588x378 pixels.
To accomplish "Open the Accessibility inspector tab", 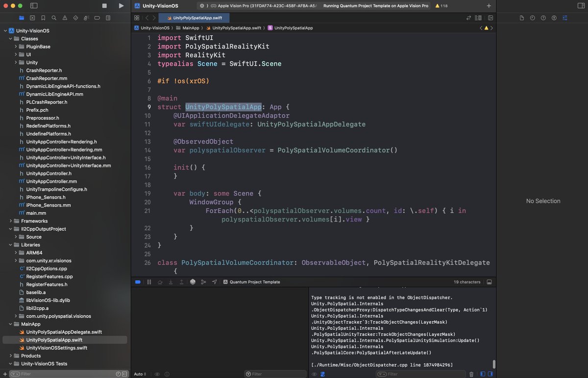I will coord(554,18).
